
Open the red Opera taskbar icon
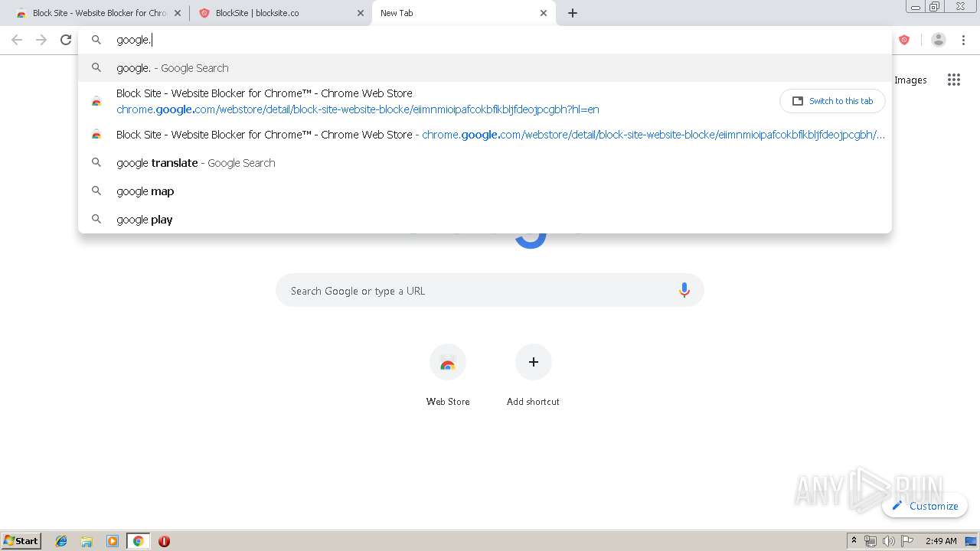[x=164, y=541]
